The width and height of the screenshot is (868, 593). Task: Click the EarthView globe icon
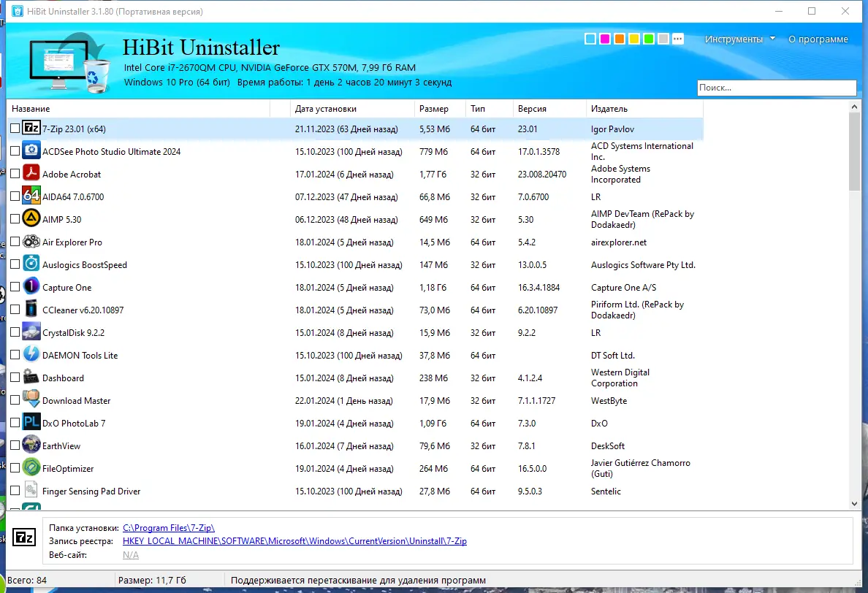pos(31,445)
